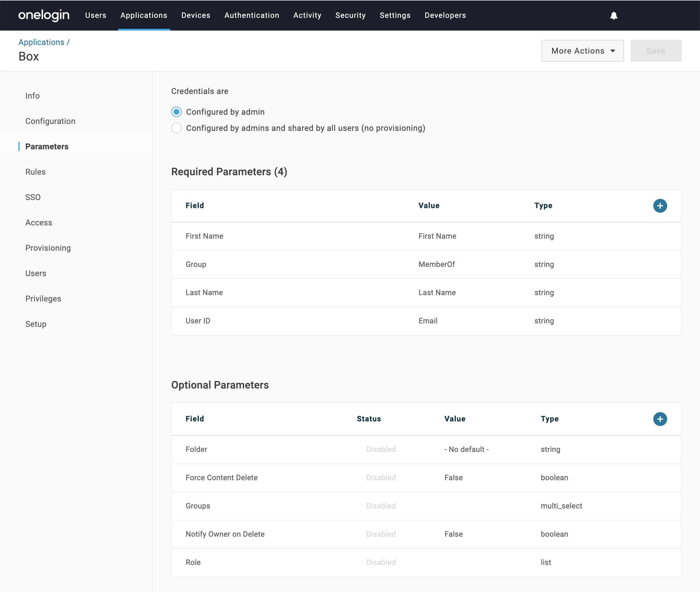This screenshot has width=700, height=592.
Task: Select the Configured by admin radio option
Action: 176,112
